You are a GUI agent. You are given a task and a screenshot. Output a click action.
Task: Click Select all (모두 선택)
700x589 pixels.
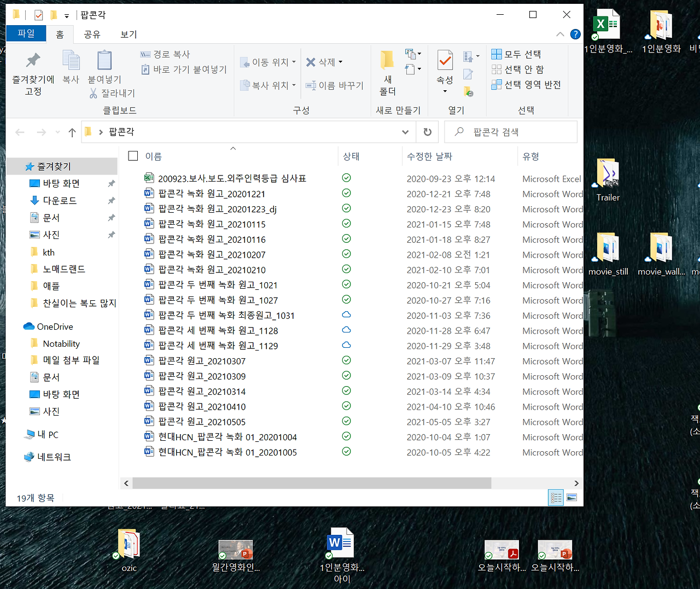[516, 54]
